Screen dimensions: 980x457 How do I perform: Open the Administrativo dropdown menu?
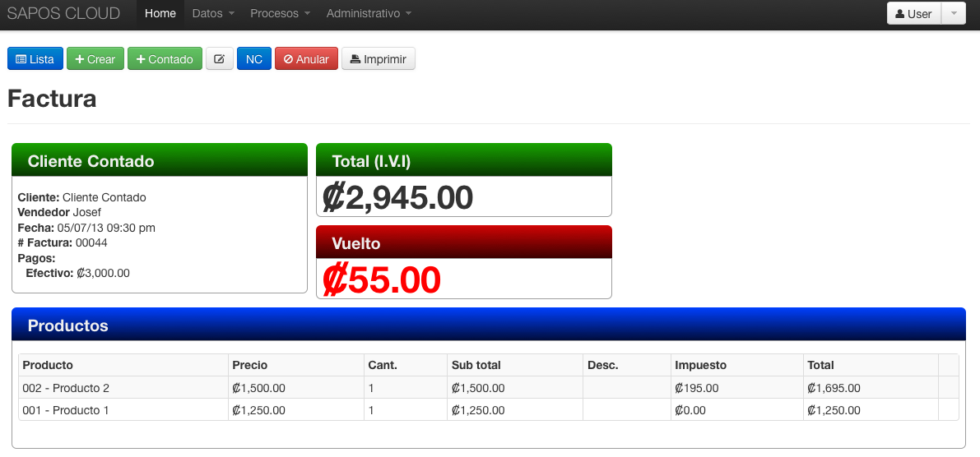click(369, 14)
